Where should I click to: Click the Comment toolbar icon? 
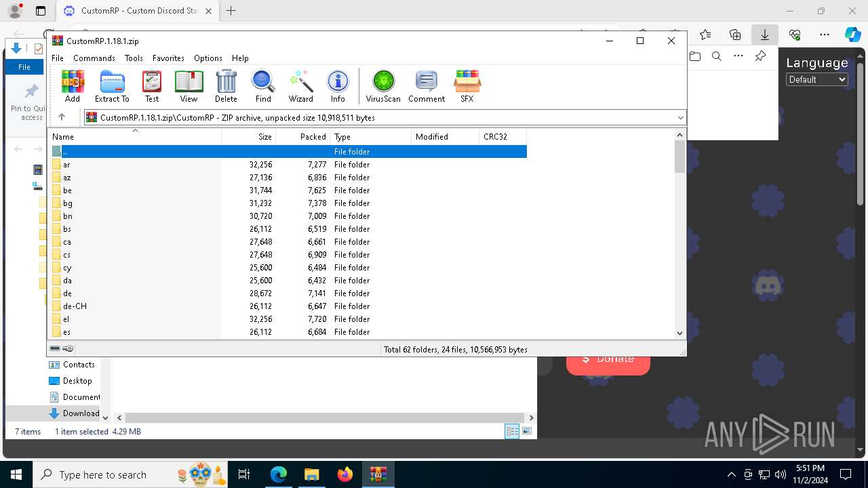[x=427, y=86]
